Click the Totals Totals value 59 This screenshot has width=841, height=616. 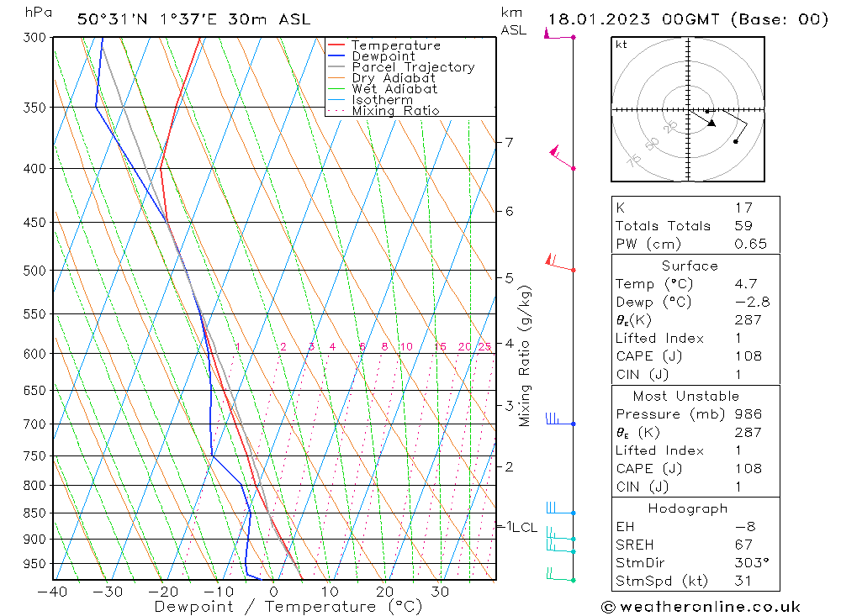coord(744,226)
